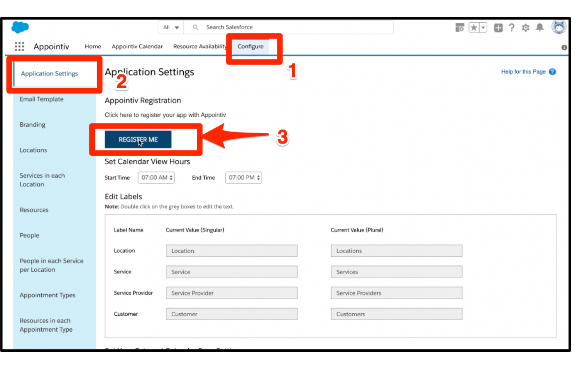
Task: Click the Appointiv Registration heading
Action: point(143,100)
